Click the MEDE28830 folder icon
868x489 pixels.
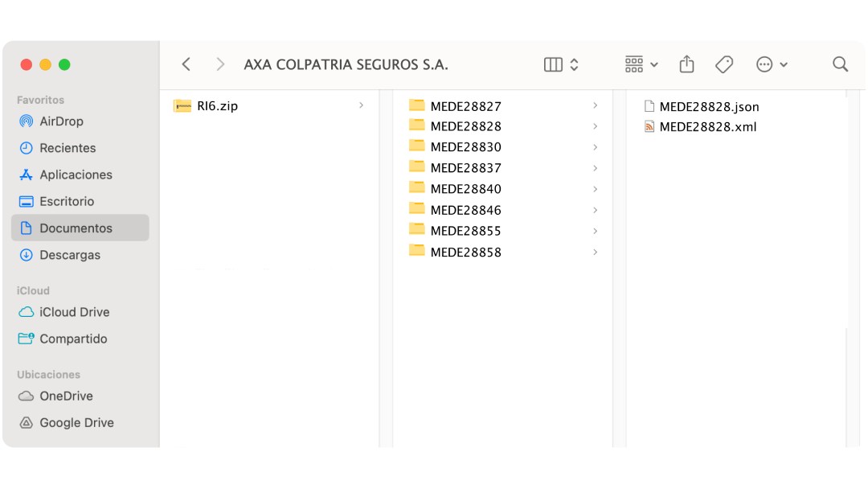[417, 146]
